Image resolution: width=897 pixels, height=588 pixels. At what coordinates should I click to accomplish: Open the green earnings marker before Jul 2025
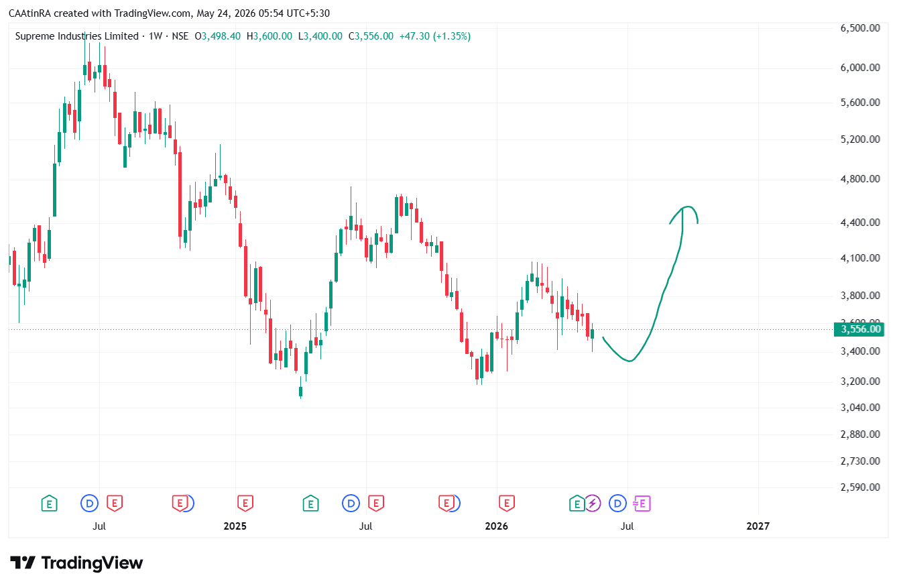click(x=310, y=503)
